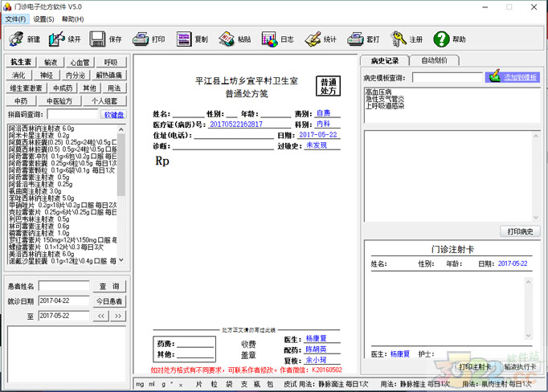This screenshot has width=548, height=392.
Task: Click the 费别 value 自费
Action: coord(323,113)
